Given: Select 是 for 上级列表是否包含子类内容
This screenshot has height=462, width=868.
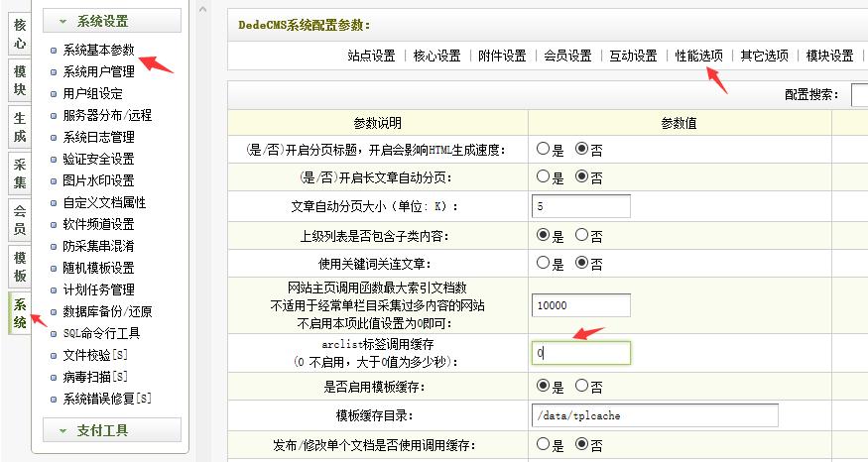Looking at the screenshot, I should tap(543, 235).
